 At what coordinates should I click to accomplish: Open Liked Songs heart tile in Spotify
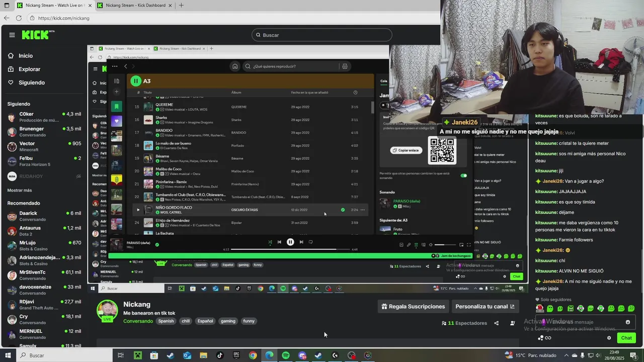coord(116,121)
